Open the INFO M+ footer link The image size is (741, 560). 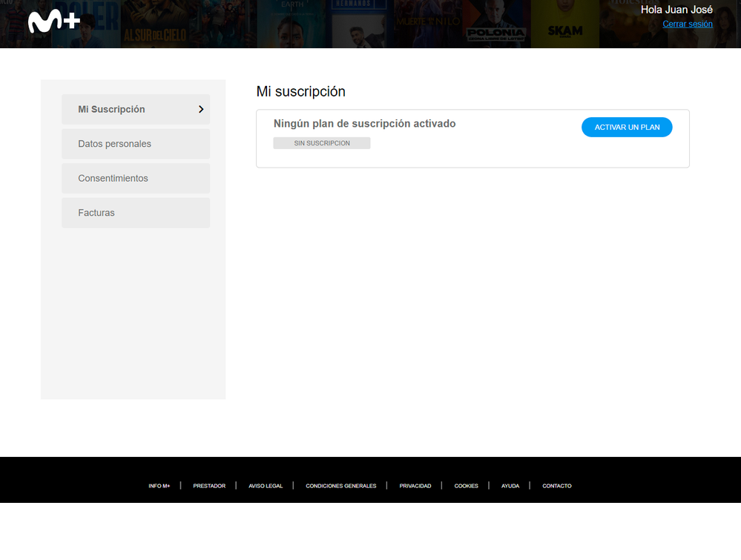(x=159, y=486)
